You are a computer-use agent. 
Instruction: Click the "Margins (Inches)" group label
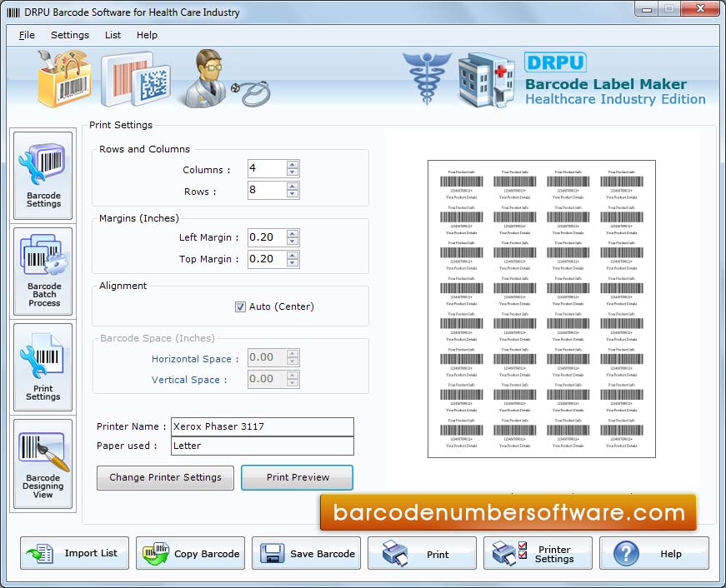pyautogui.click(x=139, y=218)
